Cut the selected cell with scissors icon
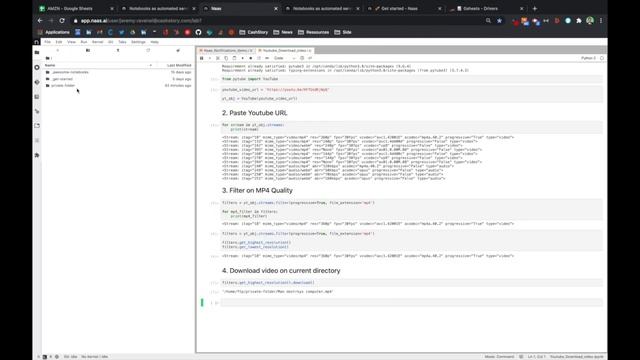This screenshot has width=640, height=360. pos(218,58)
